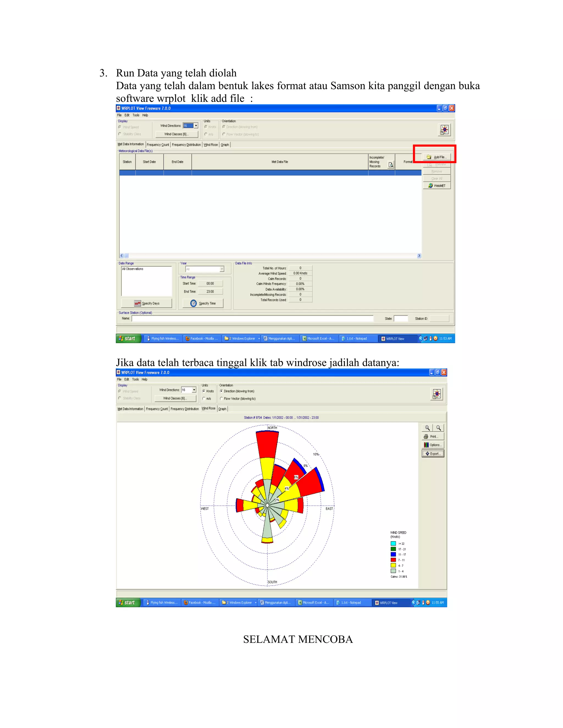This screenshot has height=728, width=563.
Task: Switch to Frequency Distribution tab in lower window
Action: [x=184, y=409]
